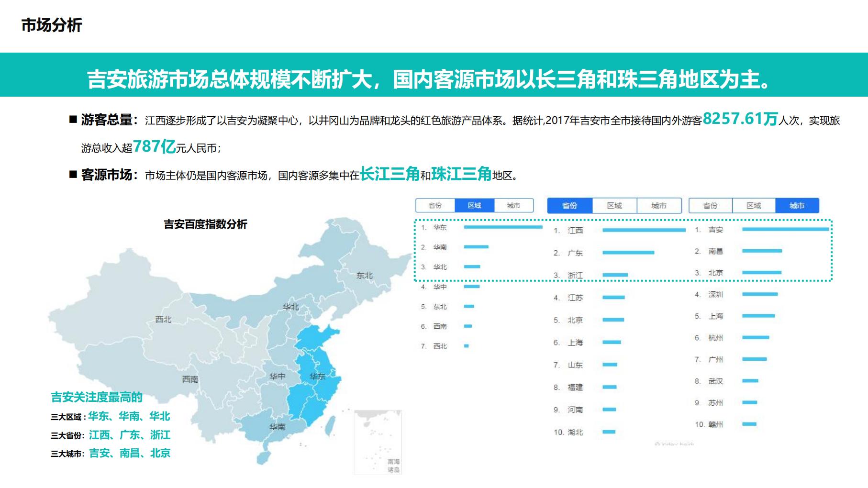Image resolution: width=868 pixels, height=488 pixels.
Task: Select the 省份 tab in the right group
Action: 710,205
